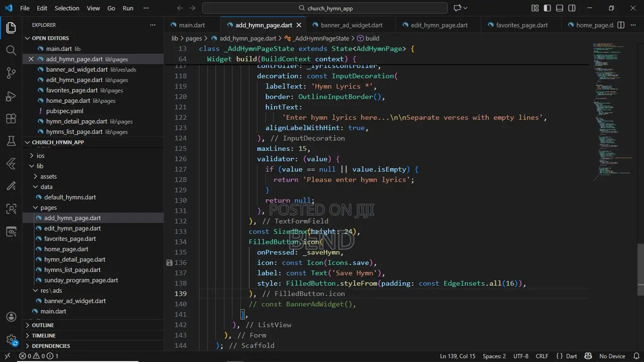Open the Search view in activity bar
This screenshot has height=362, width=644.
point(11,50)
